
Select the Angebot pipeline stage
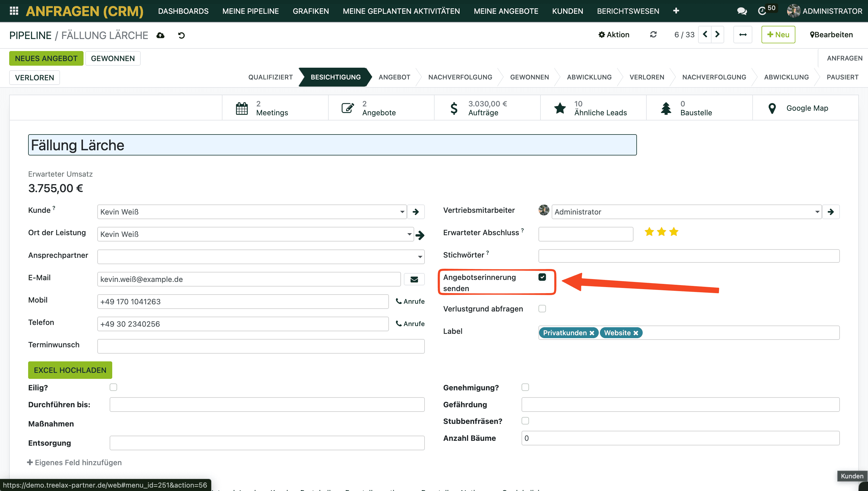[394, 77]
